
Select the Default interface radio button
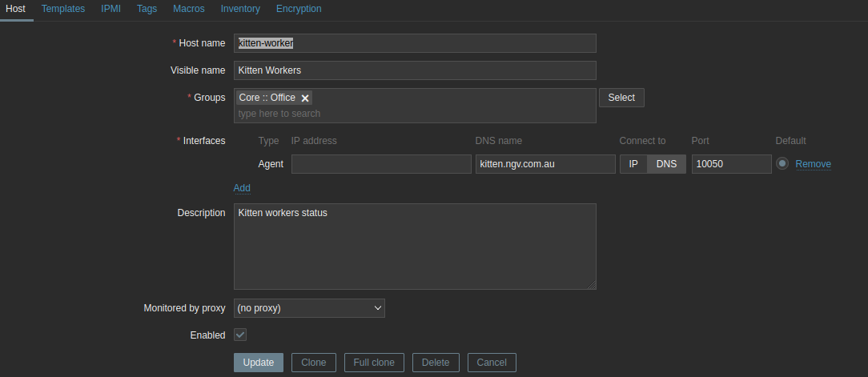(782, 163)
